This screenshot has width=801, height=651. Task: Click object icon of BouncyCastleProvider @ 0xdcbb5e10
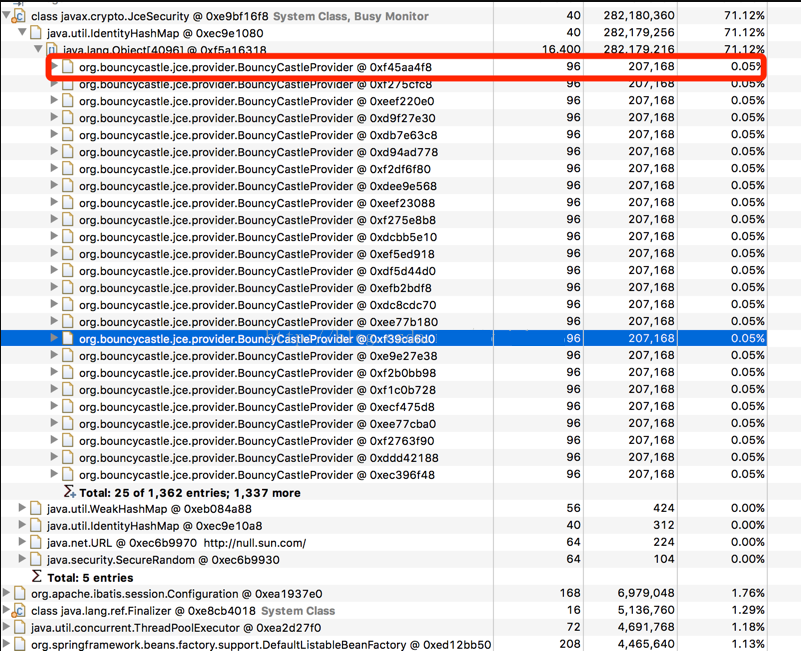68,236
